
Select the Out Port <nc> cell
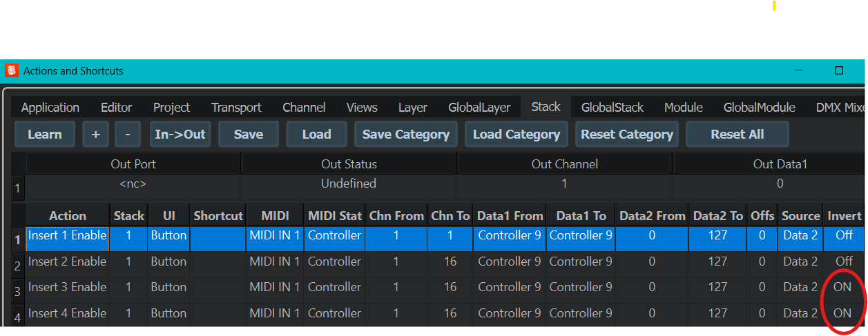(x=133, y=184)
